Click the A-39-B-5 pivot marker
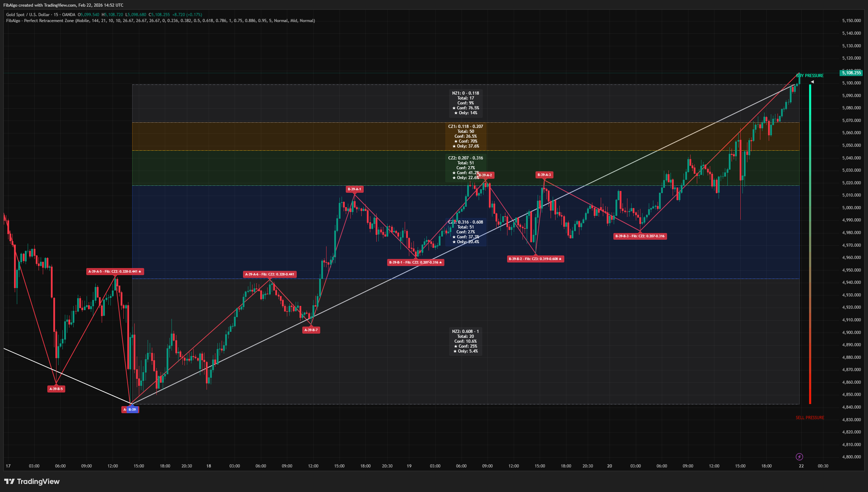The width and height of the screenshot is (868, 492). [x=56, y=389]
